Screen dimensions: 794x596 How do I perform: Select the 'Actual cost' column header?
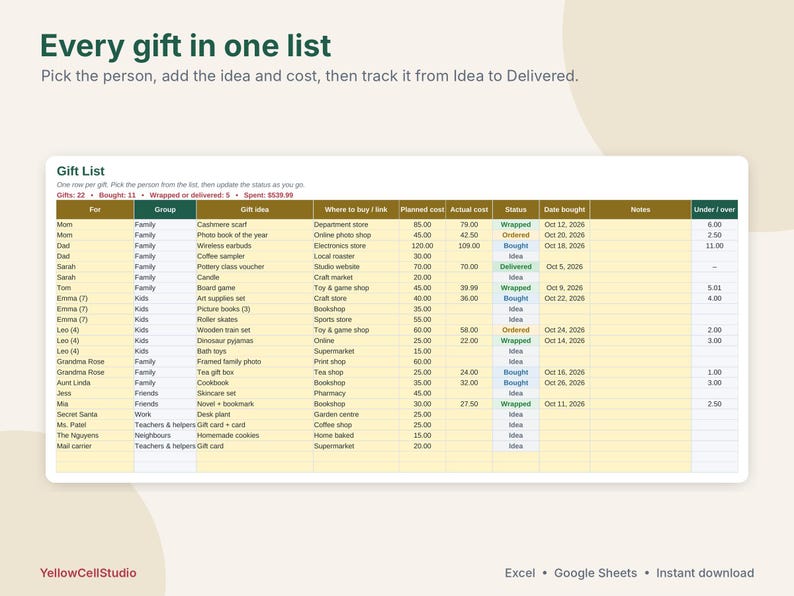[x=469, y=210]
